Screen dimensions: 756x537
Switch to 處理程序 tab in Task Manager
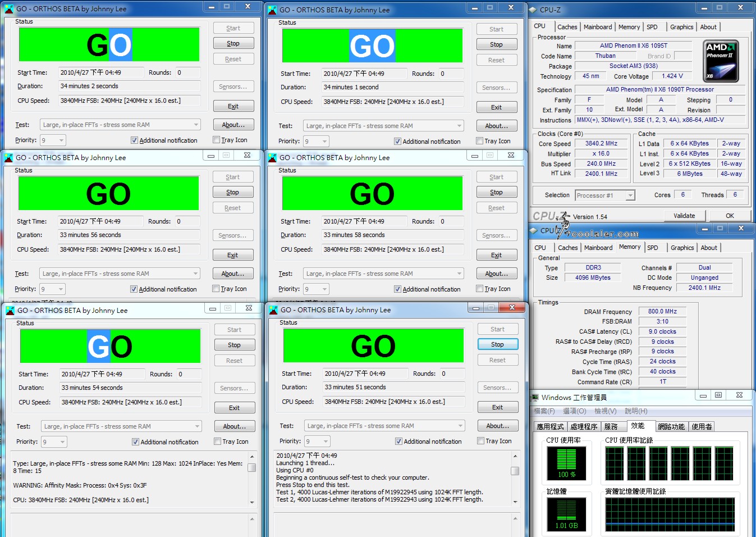(x=584, y=427)
